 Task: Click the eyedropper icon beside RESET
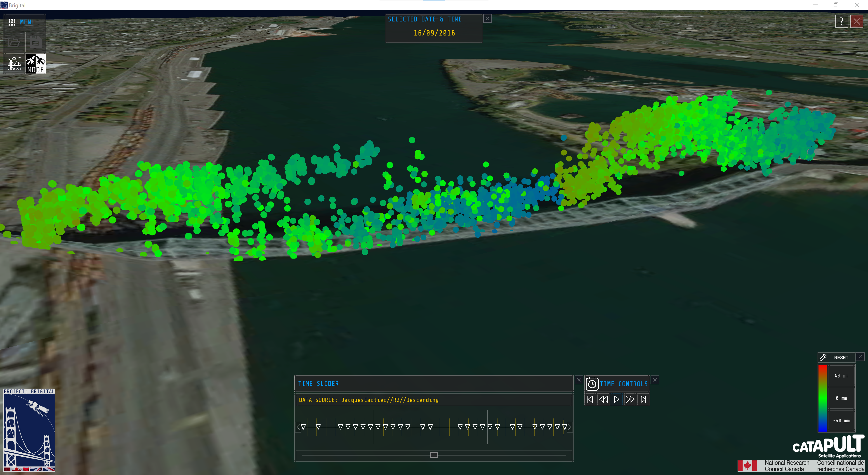(823, 357)
